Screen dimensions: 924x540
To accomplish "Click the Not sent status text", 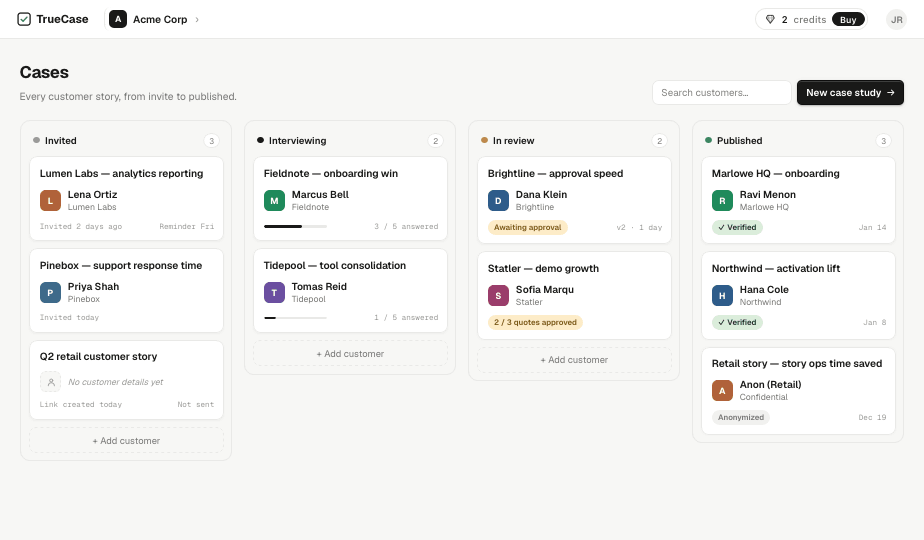I will click(196, 404).
